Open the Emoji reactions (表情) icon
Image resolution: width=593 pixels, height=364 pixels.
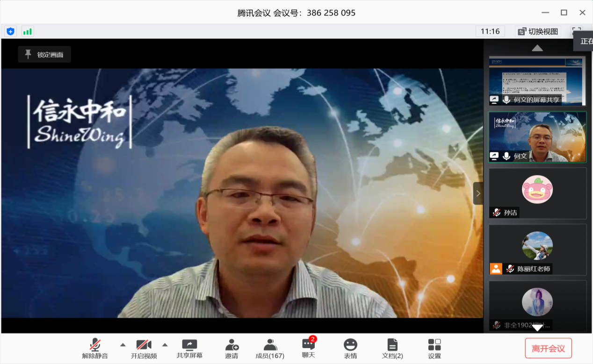pyautogui.click(x=350, y=349)
